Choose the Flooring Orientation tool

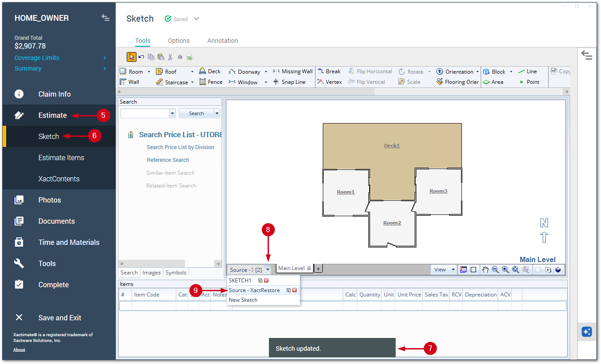(x=457, y=82)
